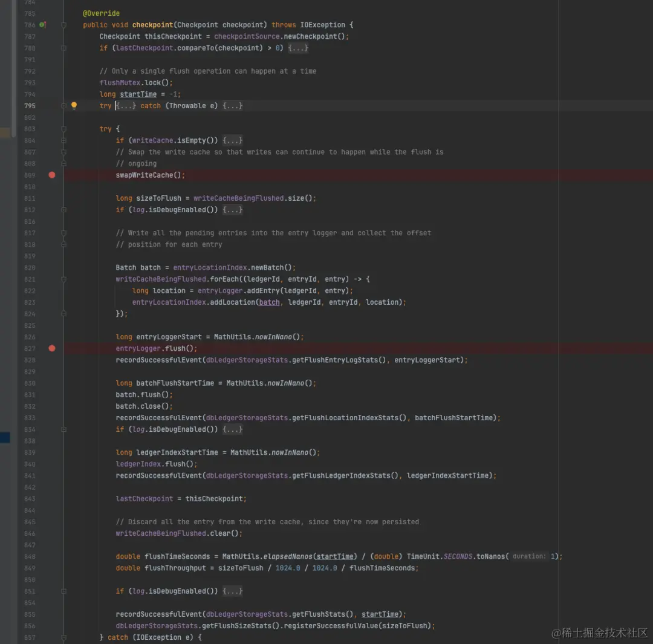Click getFlushEntryLogStats() call
This screenshot has height=644, width=653.
tap(339, 360)
